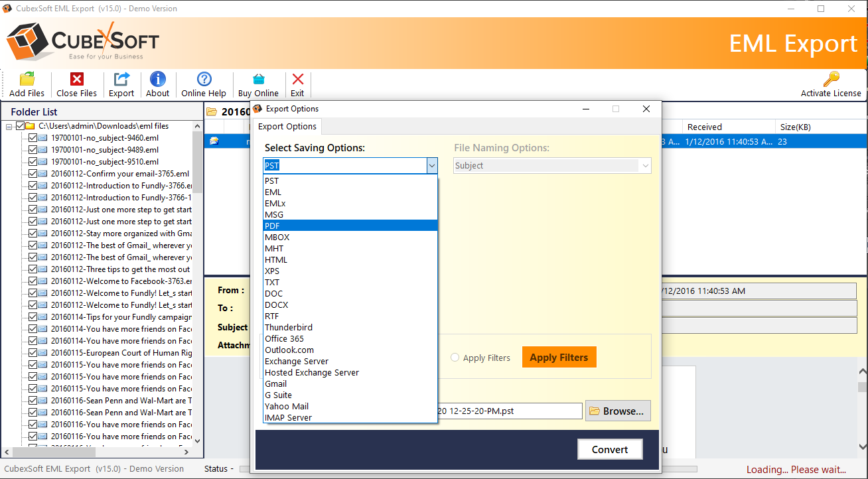Viewport: 868px width, 479px height.
Task: Choose Gmail from the saving options list
Action: tap(350, 383)
